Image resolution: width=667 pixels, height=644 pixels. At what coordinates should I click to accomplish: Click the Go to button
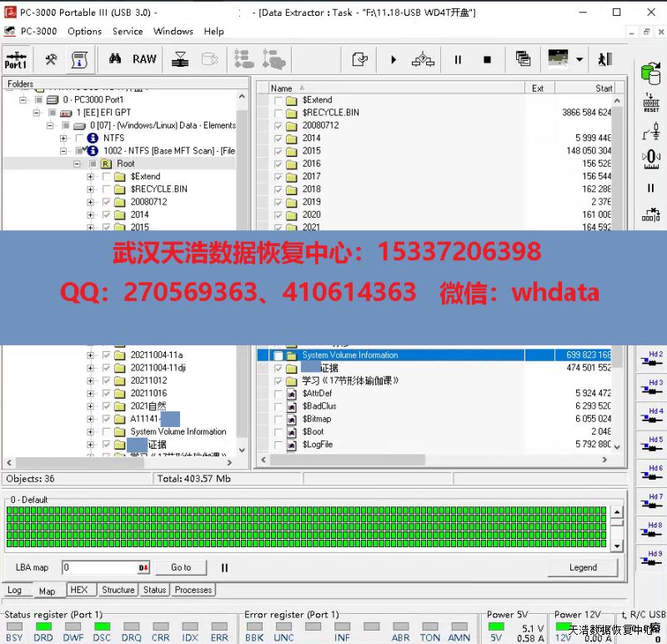[181, 567]
